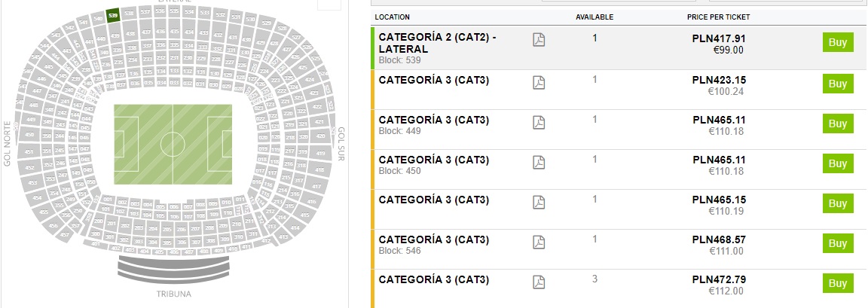Screen dimensions: 868x308
Task: Open PDF icon for PLN465.15 ticket
Action: [x=538, y=202]
